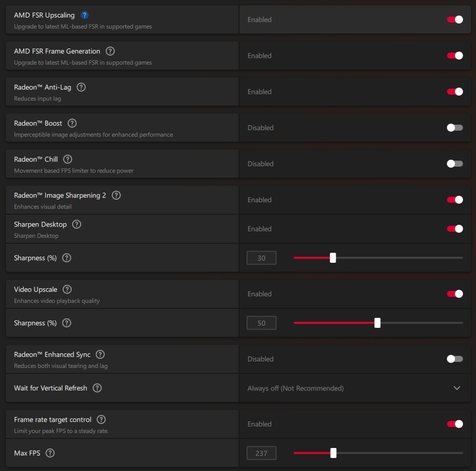The width and height of the screenshot is (476, 471).
Task: Click the Video Upscale help icon
Action: 67,289
